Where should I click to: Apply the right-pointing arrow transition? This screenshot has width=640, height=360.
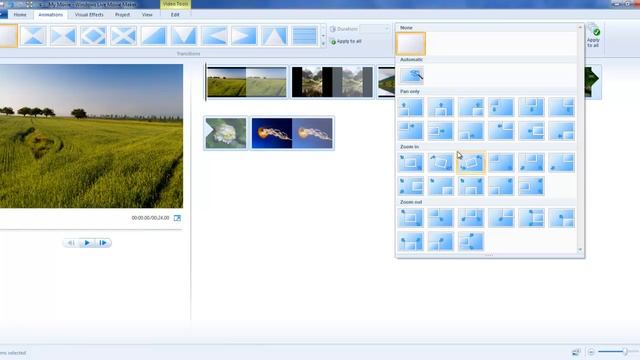[244, 36]
